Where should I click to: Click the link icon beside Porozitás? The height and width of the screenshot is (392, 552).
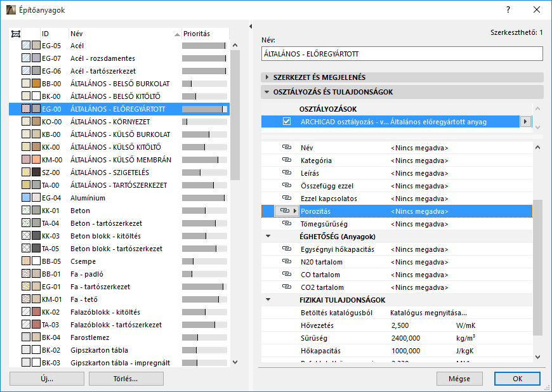click(x=284, y=211)
